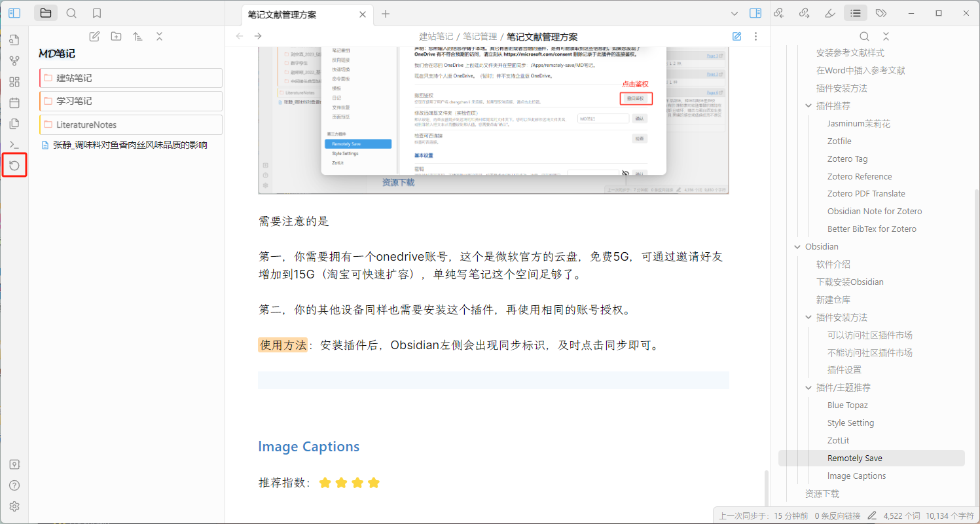980x524 pixels.
Task: Close the 笔记文献管理方案 tab
Action: pos(363,14)
